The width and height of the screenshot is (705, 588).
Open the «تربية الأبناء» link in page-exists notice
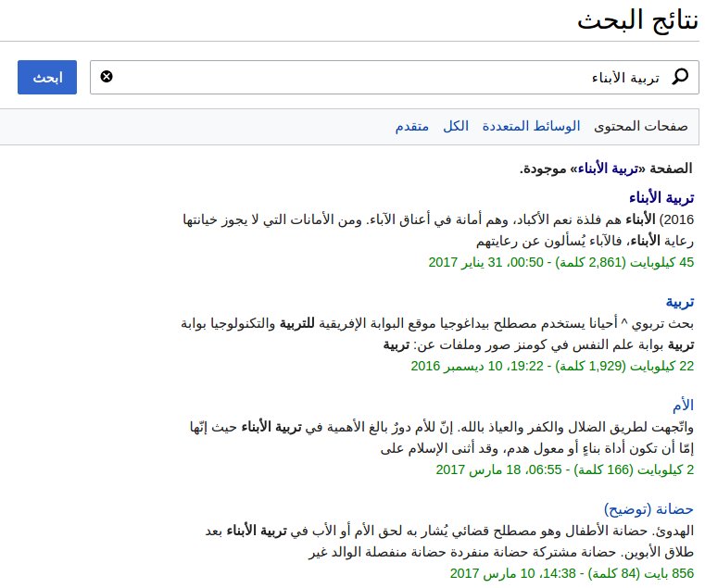[x=608, y=169]
